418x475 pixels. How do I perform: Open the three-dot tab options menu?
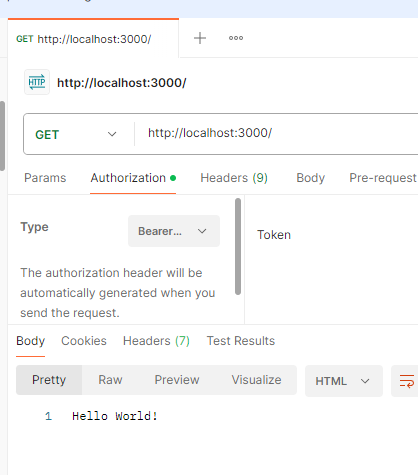[x=236, y=38]
